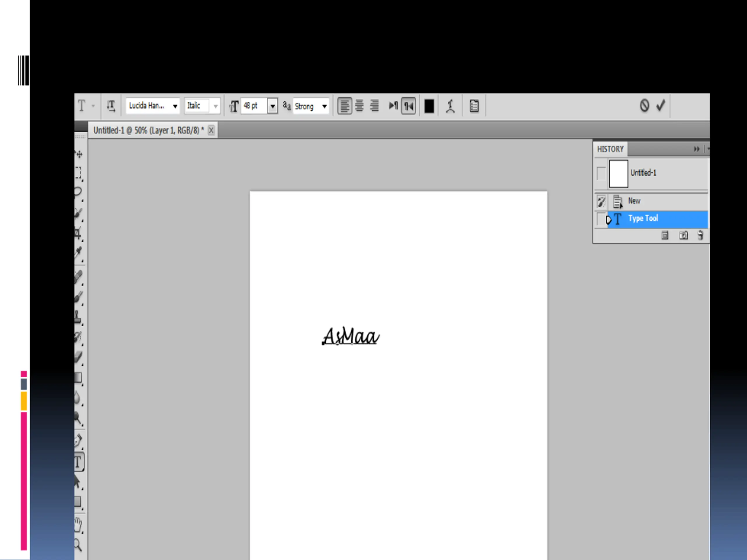The image size is (747, 560).
Task: Click the toolbox grip handle at top
Action: tap(80, 137)
